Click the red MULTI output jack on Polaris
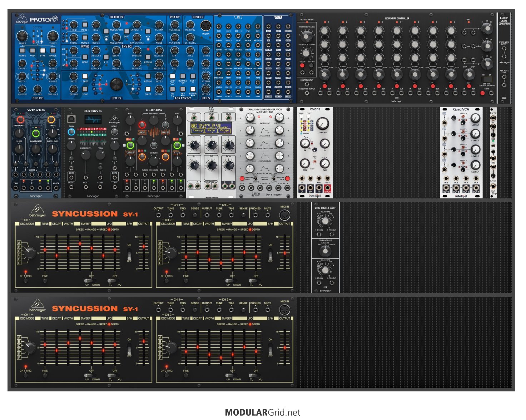 [x=327, y=188]
